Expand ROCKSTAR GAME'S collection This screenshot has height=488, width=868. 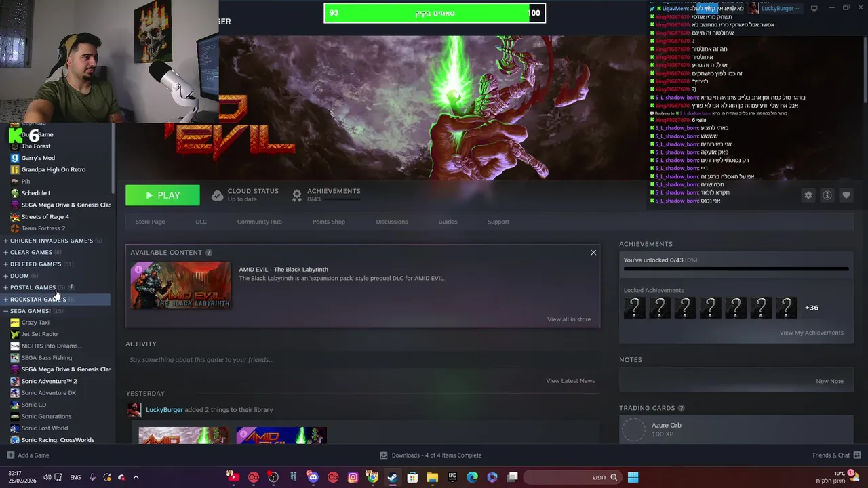pos(6,299)
